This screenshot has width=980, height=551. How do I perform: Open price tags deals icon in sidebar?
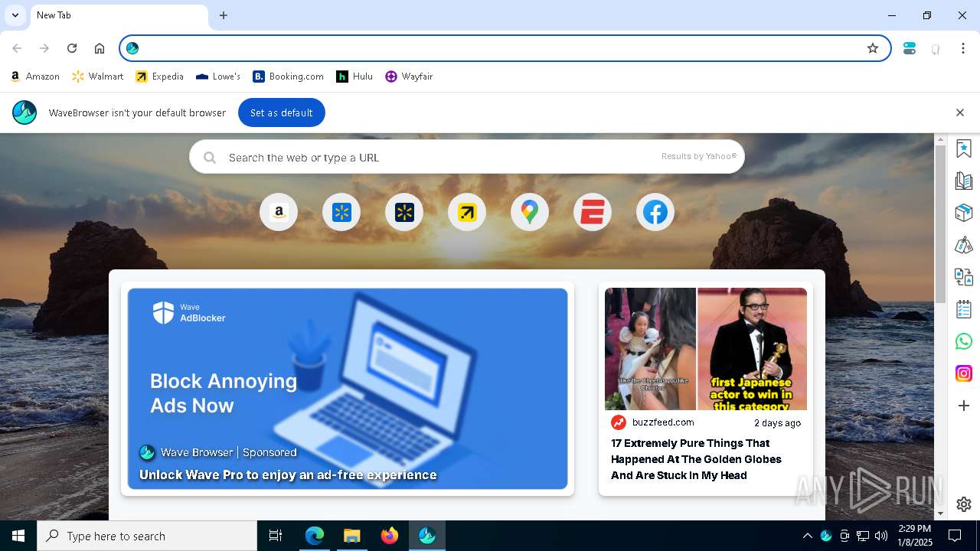point(964,245)
